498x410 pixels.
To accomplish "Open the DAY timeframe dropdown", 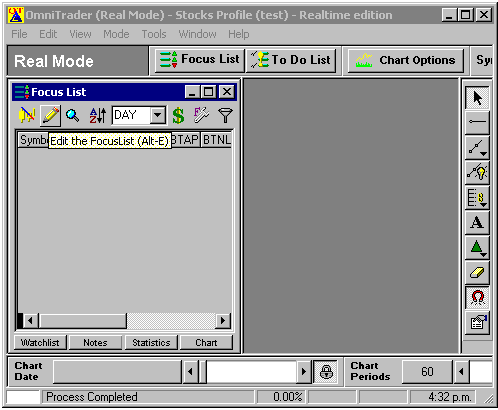I will [x=158, y=115].
